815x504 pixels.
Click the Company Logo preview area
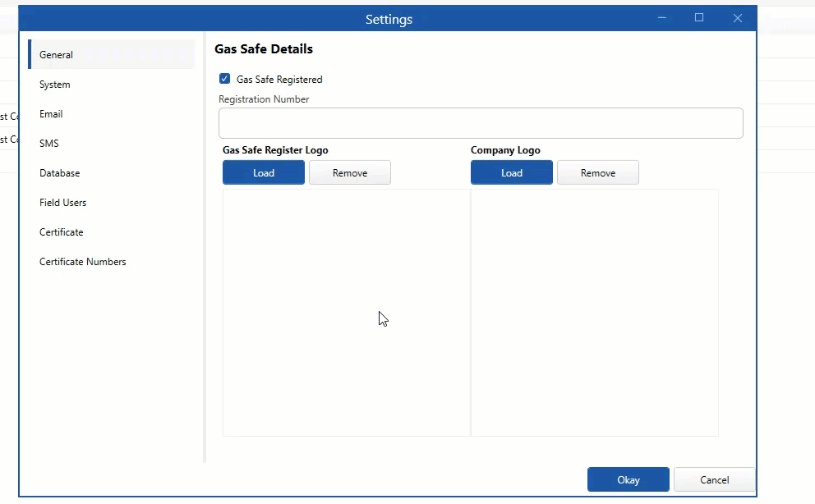pyautogui.click(x=594, y=312)
